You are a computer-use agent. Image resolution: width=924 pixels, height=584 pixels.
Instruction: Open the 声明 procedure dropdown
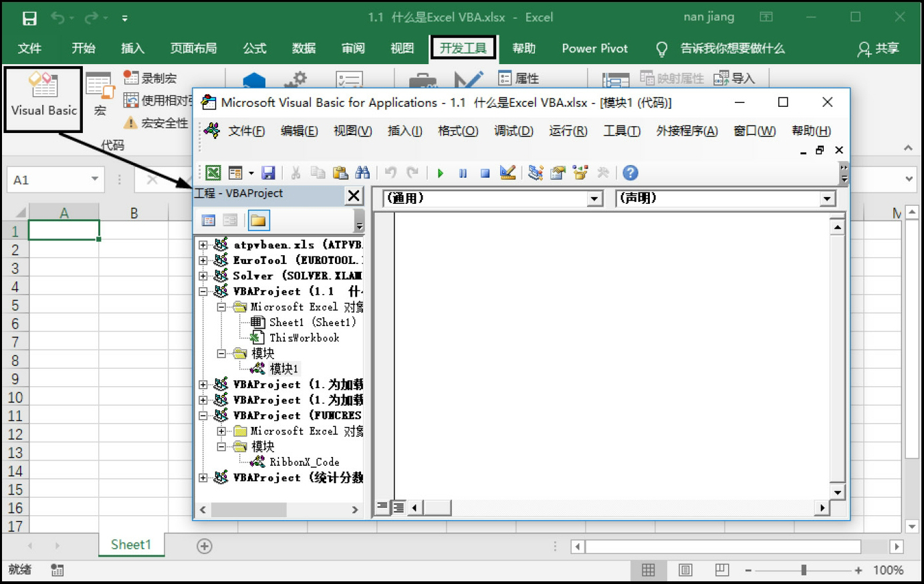pos(827,198)
